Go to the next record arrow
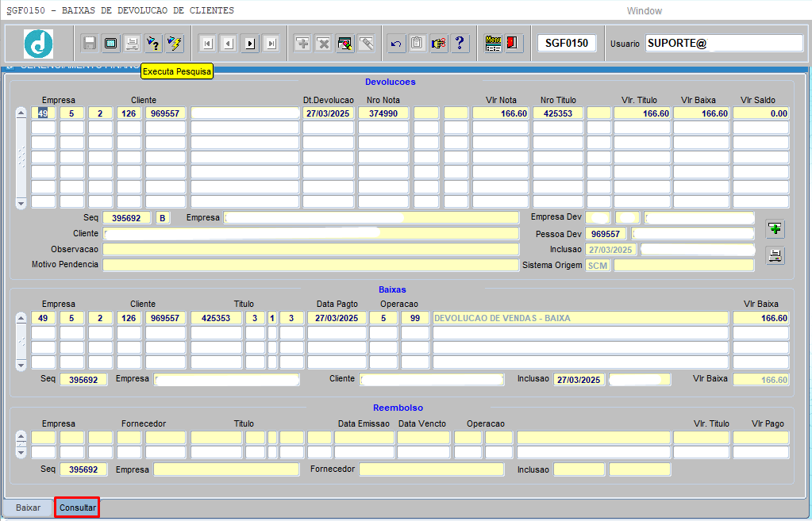Viewport: 812px width, 521px height. tap(250, 44)
